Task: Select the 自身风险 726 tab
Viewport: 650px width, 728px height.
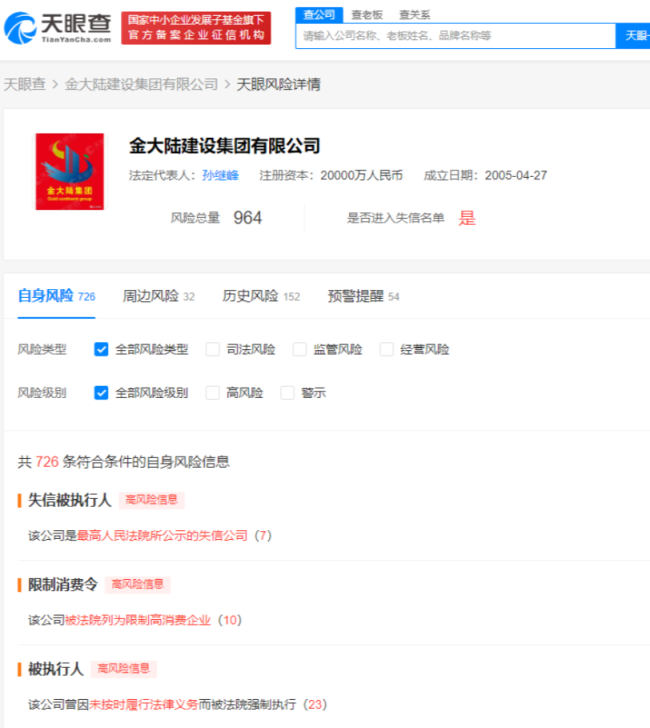Action: point(56,296)
